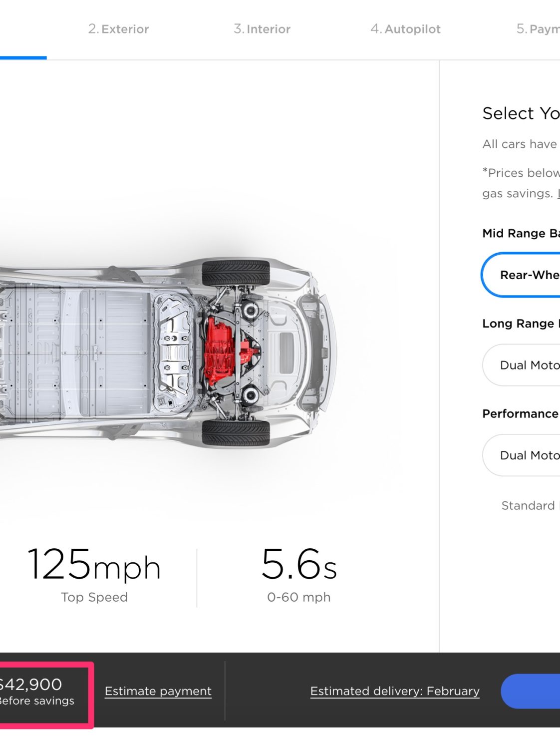Choose Long Range Dual Motor option

click(x=521, y=365)
